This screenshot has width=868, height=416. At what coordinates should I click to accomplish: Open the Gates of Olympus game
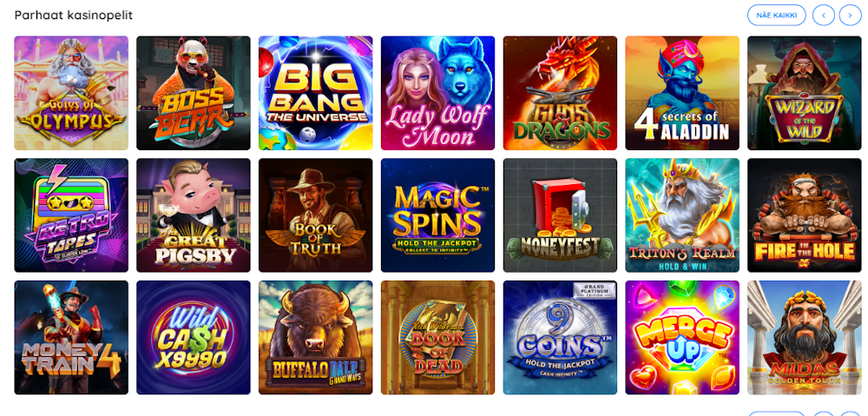71,93
